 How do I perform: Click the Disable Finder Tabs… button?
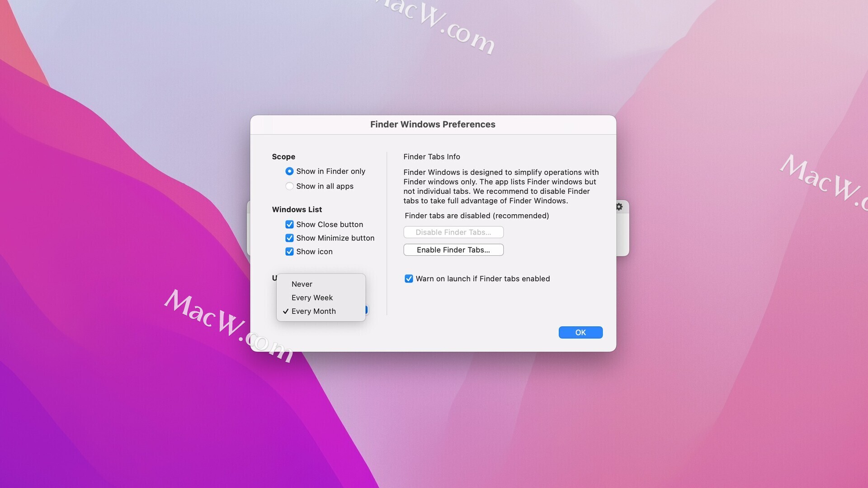(453, 232)
